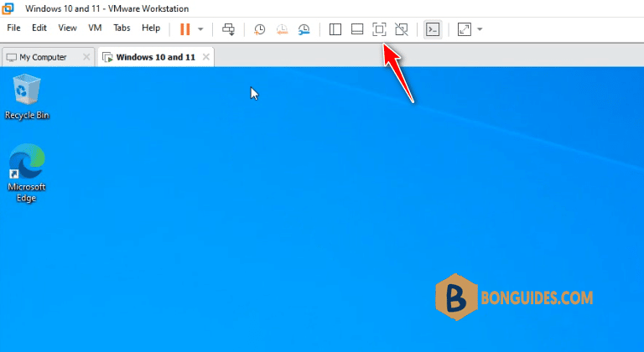Toggle the console view button
Viewport: 644px width, 352px height.
click(433, 29)
